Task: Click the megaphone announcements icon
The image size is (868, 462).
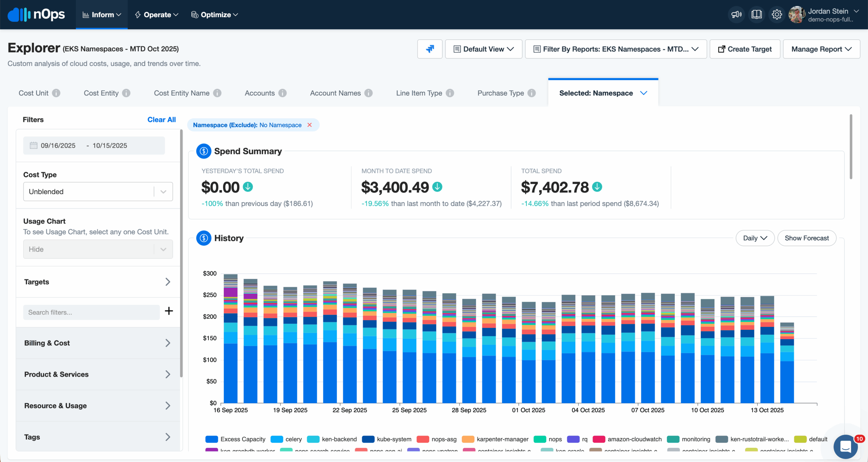Action: [x=736, y=15]
